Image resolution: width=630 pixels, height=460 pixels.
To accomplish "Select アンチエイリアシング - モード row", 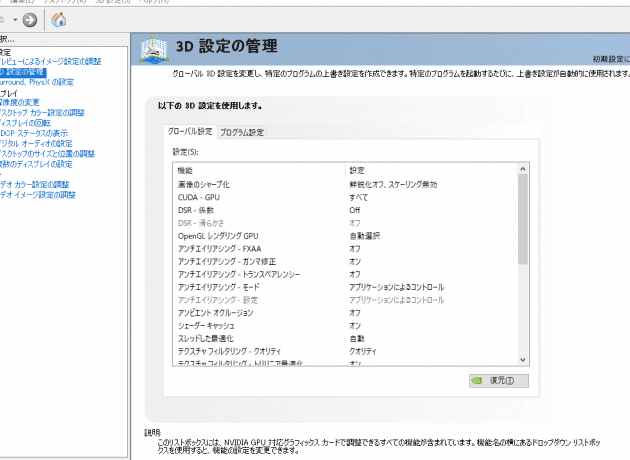I will tap(346, 287).
